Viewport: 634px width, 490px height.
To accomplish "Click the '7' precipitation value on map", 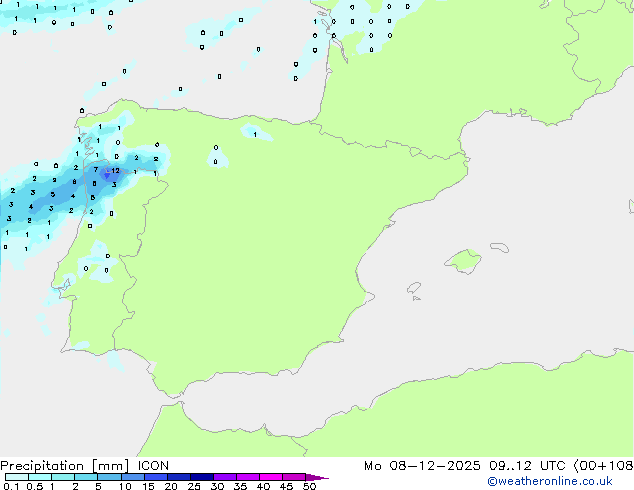I will click(96, 169).
